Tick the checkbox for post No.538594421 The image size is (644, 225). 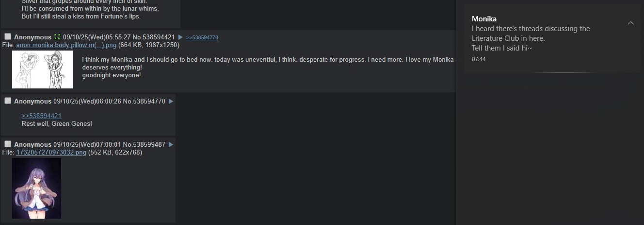pyautogui.click(x=8, y=37)
